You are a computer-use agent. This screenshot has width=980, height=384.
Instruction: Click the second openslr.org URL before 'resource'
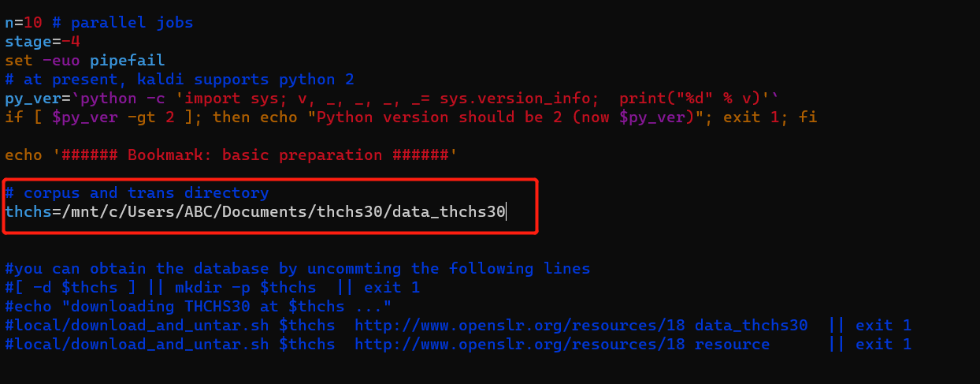520,344
